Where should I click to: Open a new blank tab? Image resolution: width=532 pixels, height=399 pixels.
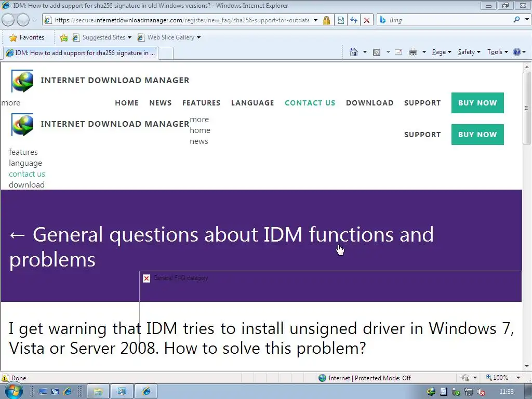[x=166, y=54]
